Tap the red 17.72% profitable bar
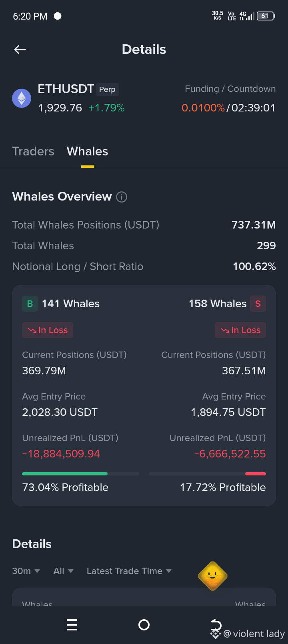Viewport: 288px width, 644px height. coord(256,474)
